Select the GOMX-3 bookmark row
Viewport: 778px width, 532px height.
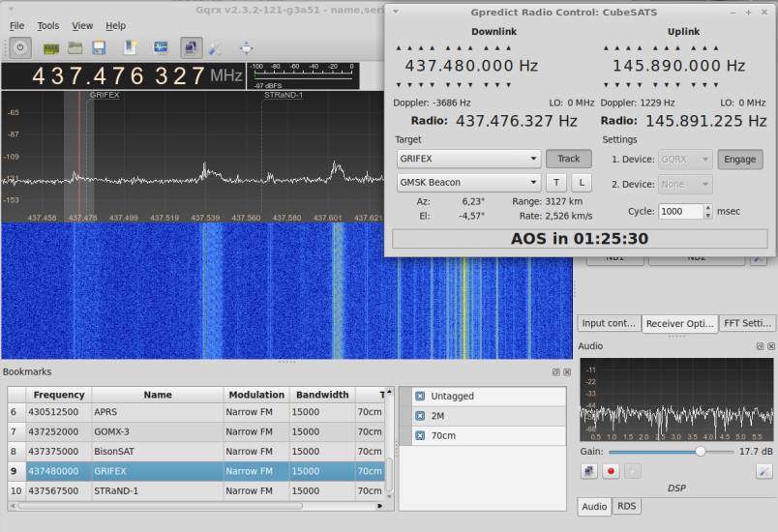click(196, 431)
